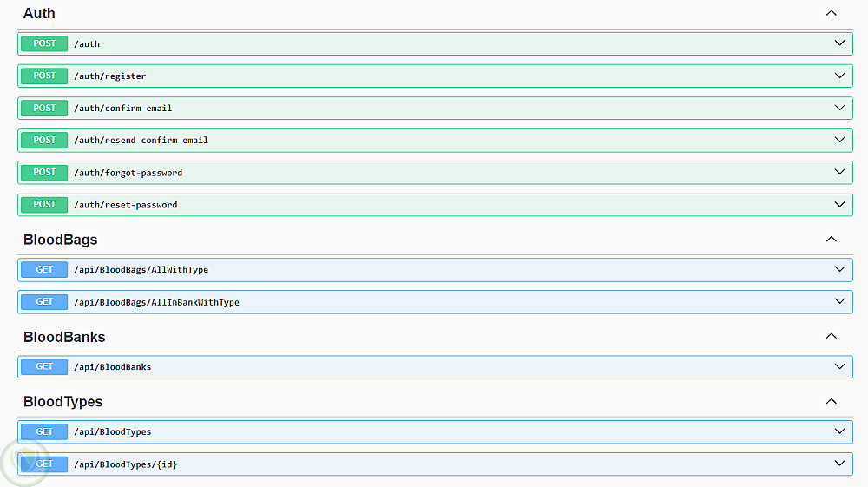
Task: Click the GET badge for /api/BloodBags/AllWithType
Action: pos(44,269)
